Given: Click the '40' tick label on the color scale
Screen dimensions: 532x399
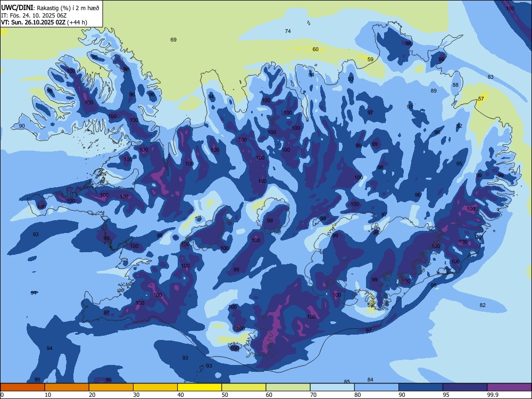Looking at the screenshot, I should 181,395.
